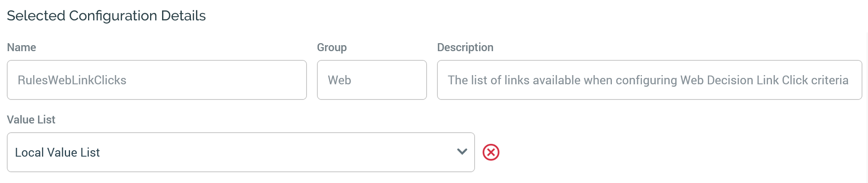868x183 pixels.
Task: Click the word Configuration in the heading
Action: [x=113, y=16]
